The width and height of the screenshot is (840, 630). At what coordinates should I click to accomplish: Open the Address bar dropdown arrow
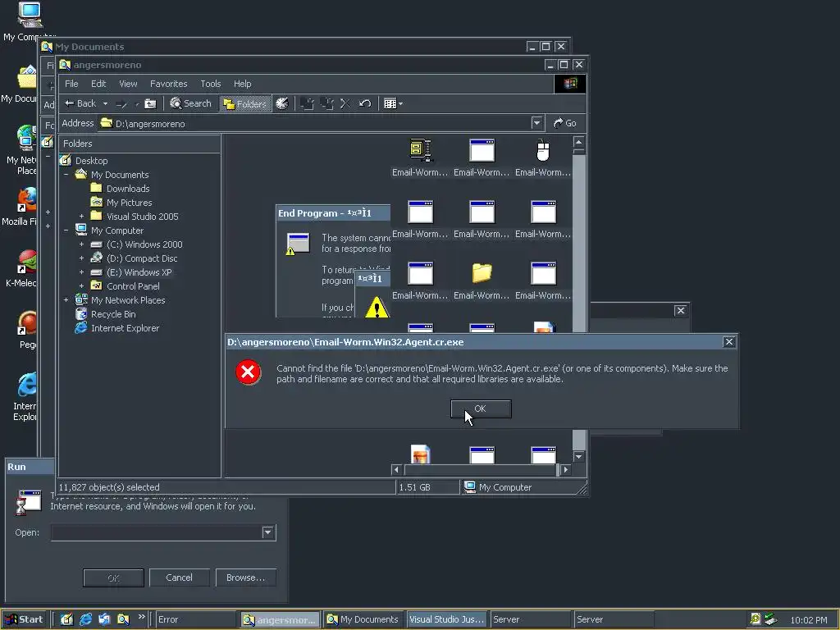tap(536, 123)
